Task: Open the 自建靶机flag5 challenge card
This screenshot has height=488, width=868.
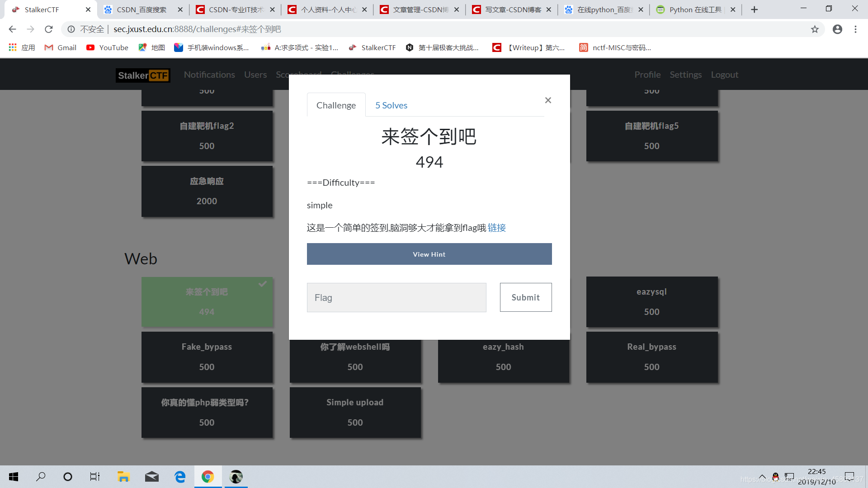Action: tap(652, 136)
